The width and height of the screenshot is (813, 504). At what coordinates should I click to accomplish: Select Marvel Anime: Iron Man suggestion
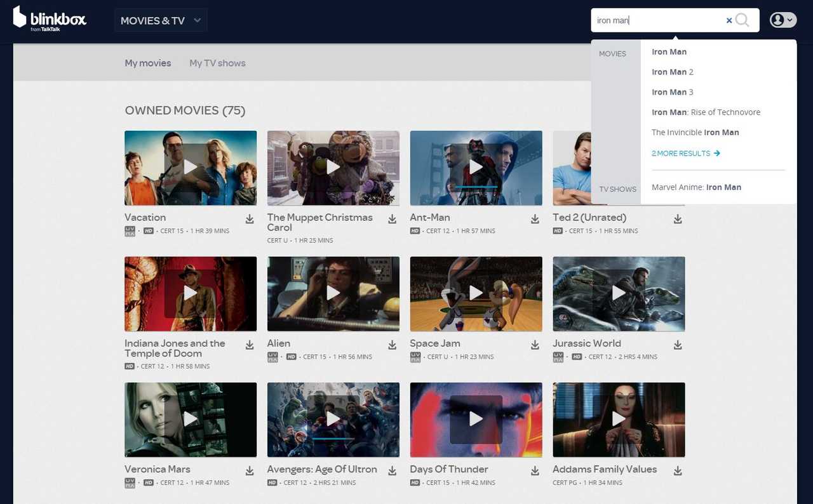696,187
